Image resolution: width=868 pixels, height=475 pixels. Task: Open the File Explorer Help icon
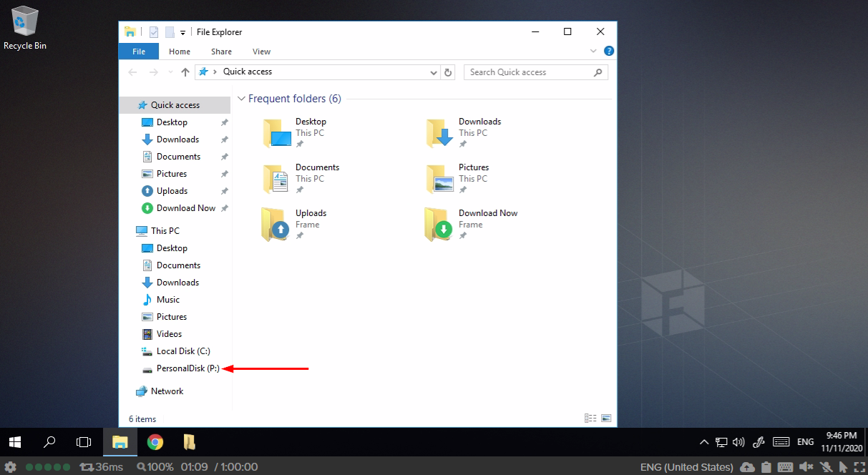pyautogui.click(x=609, y=52)
